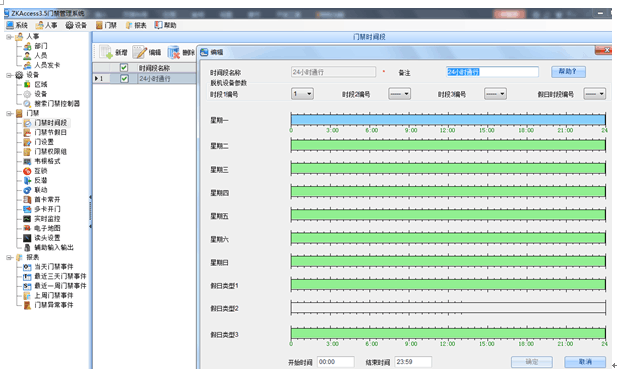Select the 人员发卡 sidebar icon
Image resolution: width=617 pixels, height=376 pixels.
tap(27, 65)
